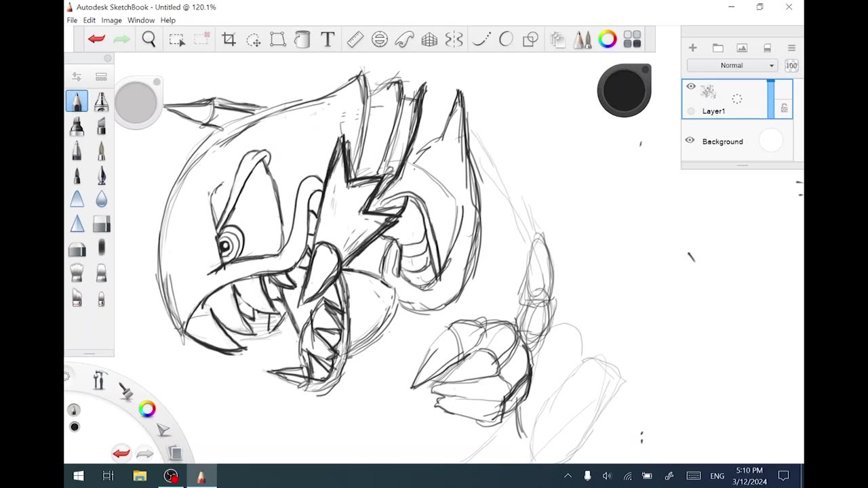Open the Edit menu
Image resolution: width=868 pixels, height=488 pixels.
(90, 20)
